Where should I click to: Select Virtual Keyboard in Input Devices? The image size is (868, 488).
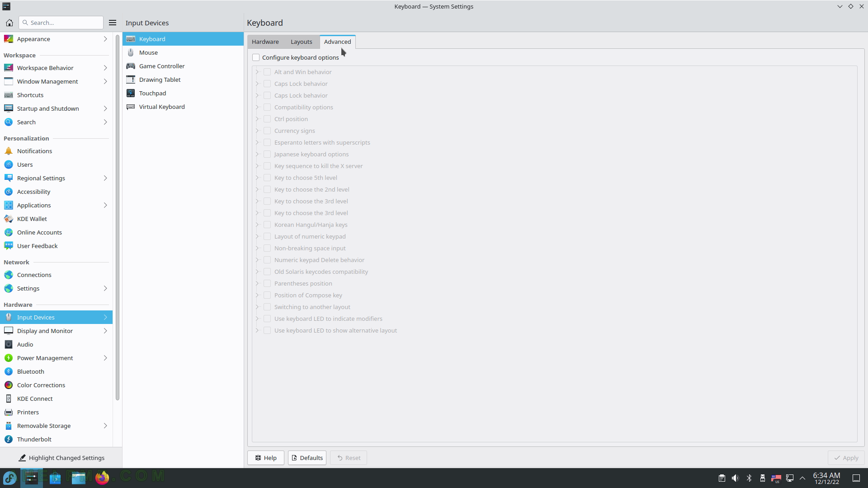click(183, 107)
